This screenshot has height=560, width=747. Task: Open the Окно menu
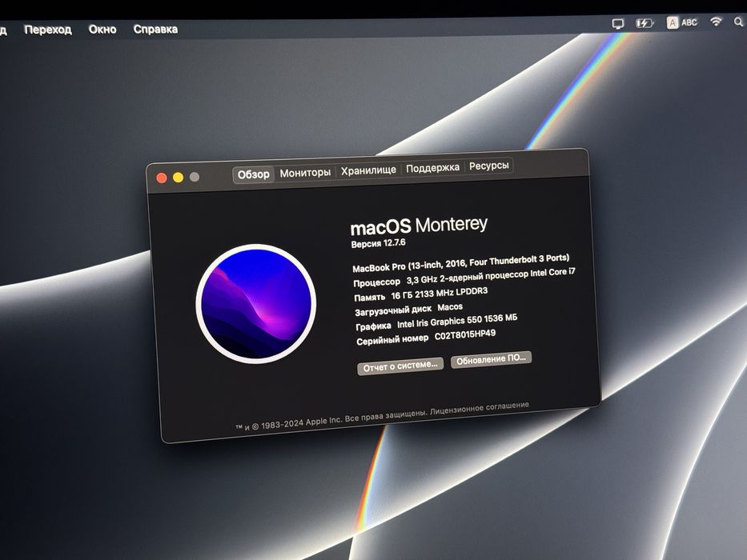click(x=102, y=30)
